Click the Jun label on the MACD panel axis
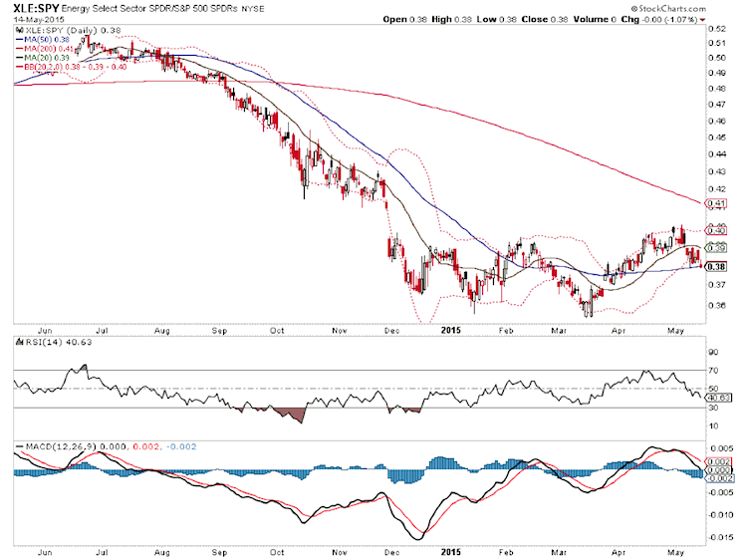747x560 pixels. [x=45, y=552]
